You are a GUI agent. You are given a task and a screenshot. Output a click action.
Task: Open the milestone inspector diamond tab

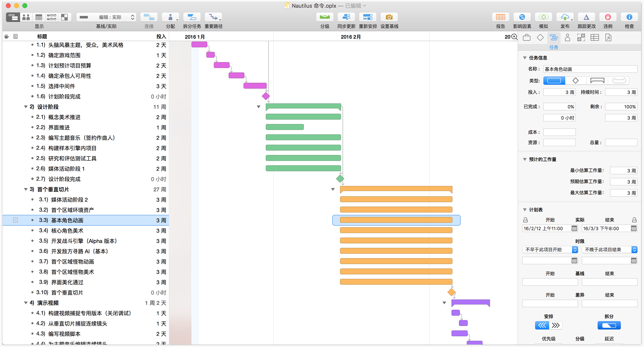pyautogui.click(x=540, y=38)
